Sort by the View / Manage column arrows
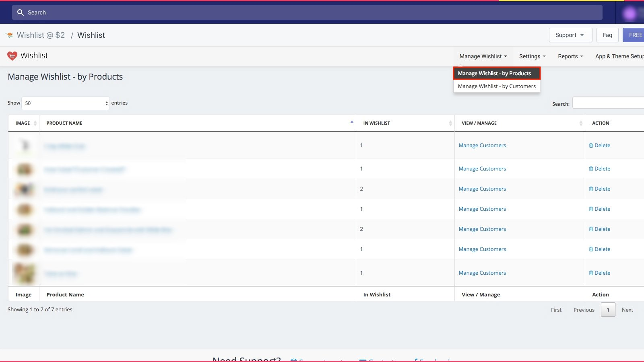The width and height of the screenshot is (644, 362). 580,123
